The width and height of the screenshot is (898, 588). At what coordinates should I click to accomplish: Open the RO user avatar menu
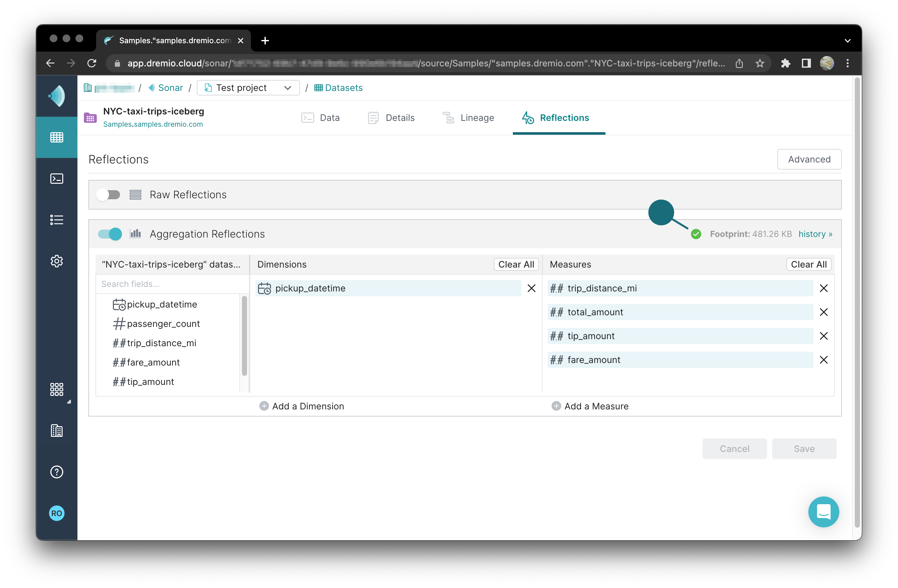coord(56,513)
